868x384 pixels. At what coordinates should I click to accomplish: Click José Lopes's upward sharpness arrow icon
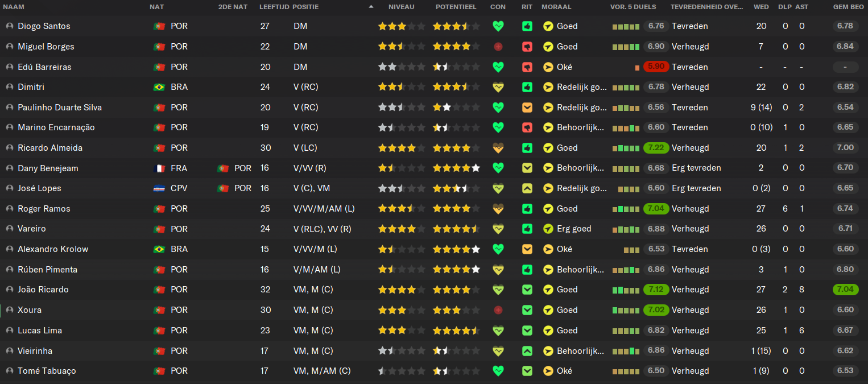tap(527, 188)
